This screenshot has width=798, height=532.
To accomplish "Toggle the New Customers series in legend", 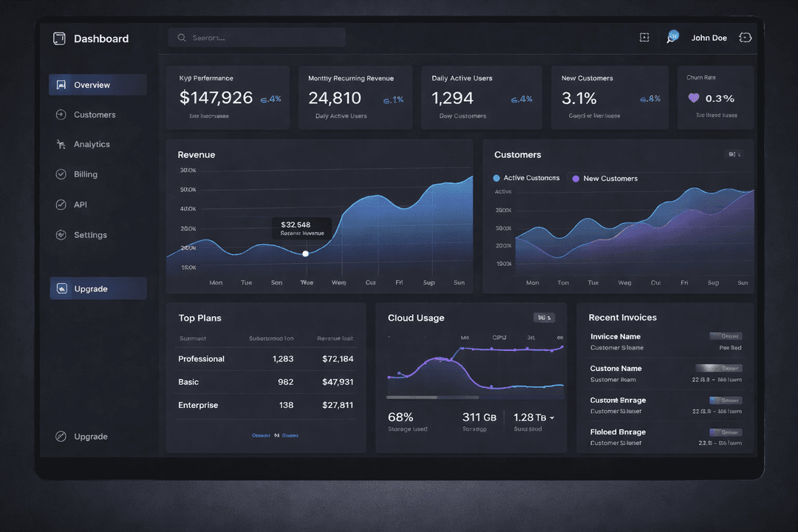I will [604, 178].
